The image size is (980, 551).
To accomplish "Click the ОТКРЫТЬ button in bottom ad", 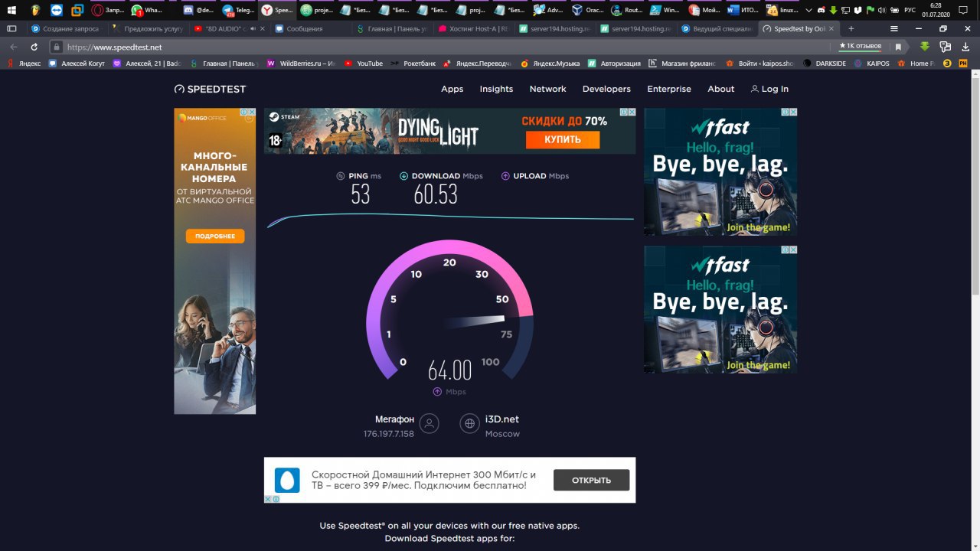I will [x=592, y=480].
